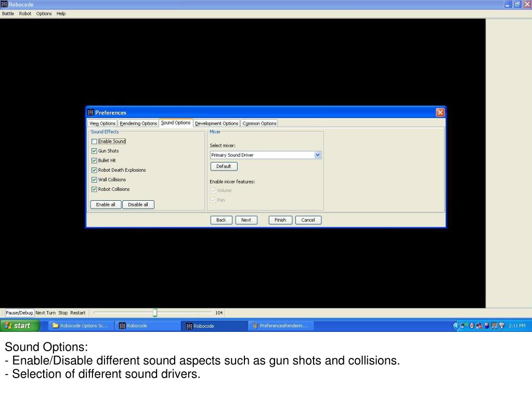Click the wireless network tray icon
This screenshot has height=399, width=532.
click(x=502, y=326)
